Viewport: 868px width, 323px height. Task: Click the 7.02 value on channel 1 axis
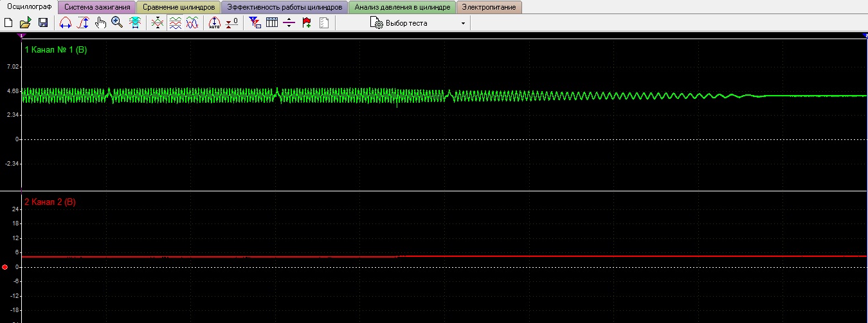pyautogui.click(x=14, y=66)
